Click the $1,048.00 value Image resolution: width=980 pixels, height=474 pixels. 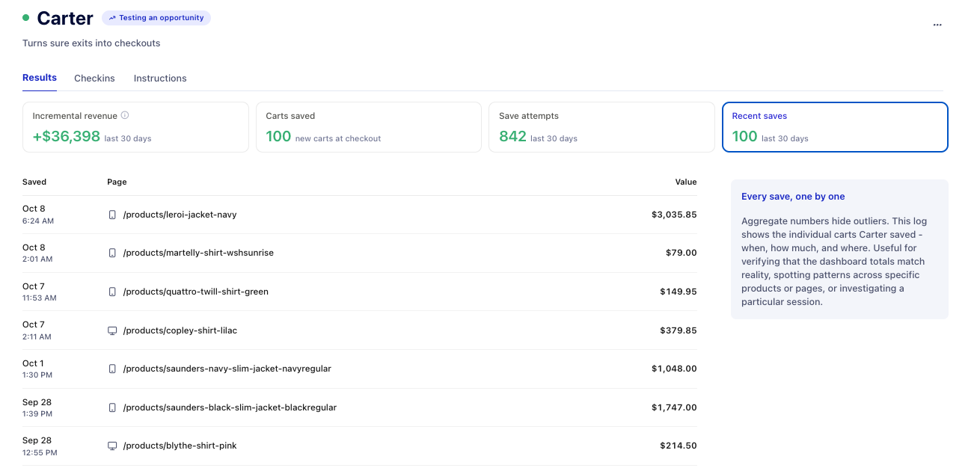tap(674, 369)
